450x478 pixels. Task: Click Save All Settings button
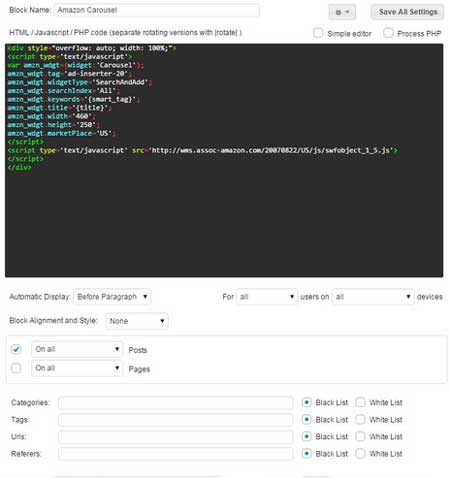407,12
